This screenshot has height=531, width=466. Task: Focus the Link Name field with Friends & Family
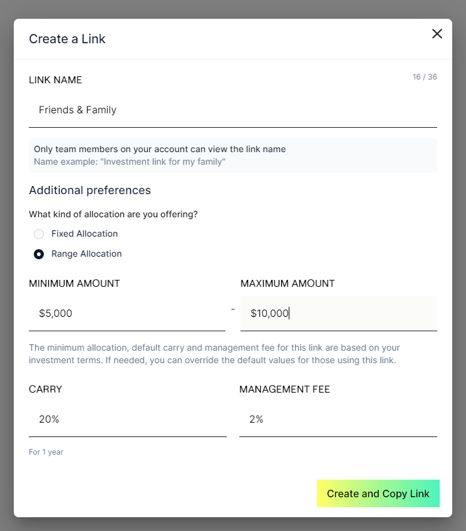[233, 110]
